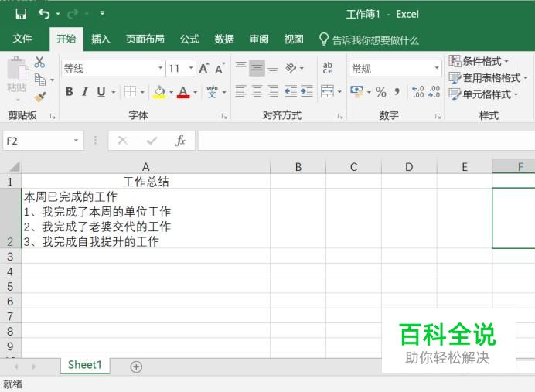Switch to the 页面布局 ribbon tab
Screen dimensions: 535x392
(x=145, y=39)
